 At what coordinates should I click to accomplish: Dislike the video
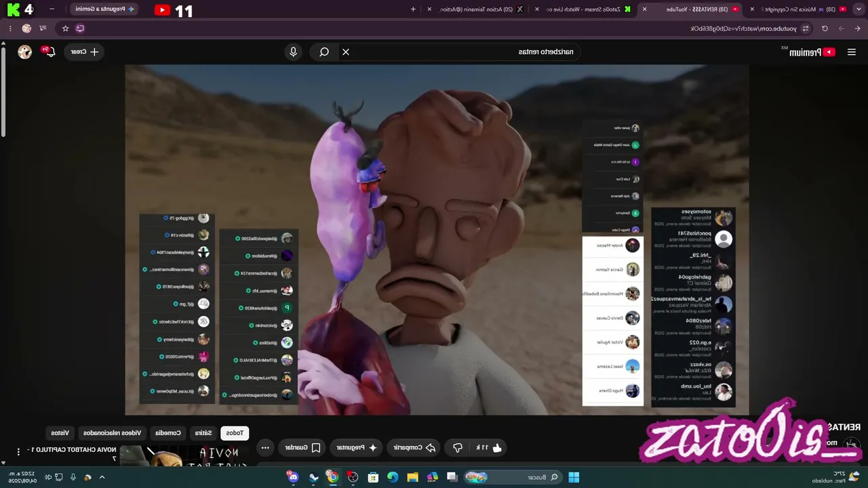(458, 447)
